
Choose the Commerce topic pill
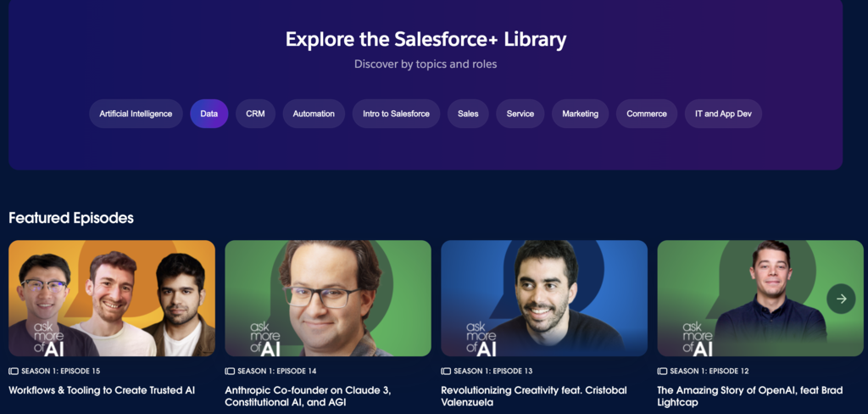(x=647, y=114)
